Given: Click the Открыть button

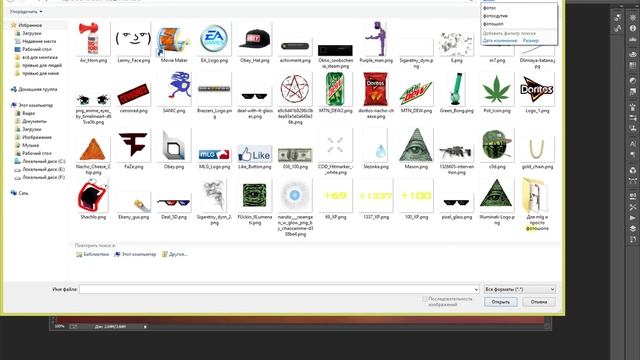Looking at the screenshot, I should click(501, 302).
